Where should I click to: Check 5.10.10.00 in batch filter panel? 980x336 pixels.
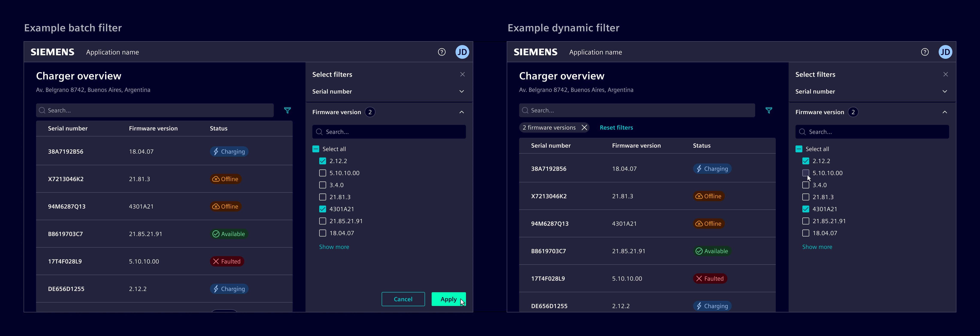(x=323, y=173)
